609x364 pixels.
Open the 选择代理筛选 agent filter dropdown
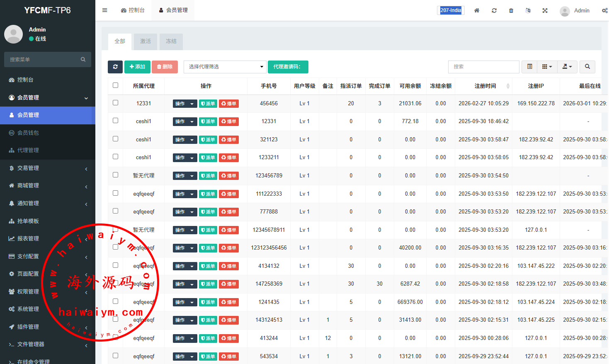225,67
